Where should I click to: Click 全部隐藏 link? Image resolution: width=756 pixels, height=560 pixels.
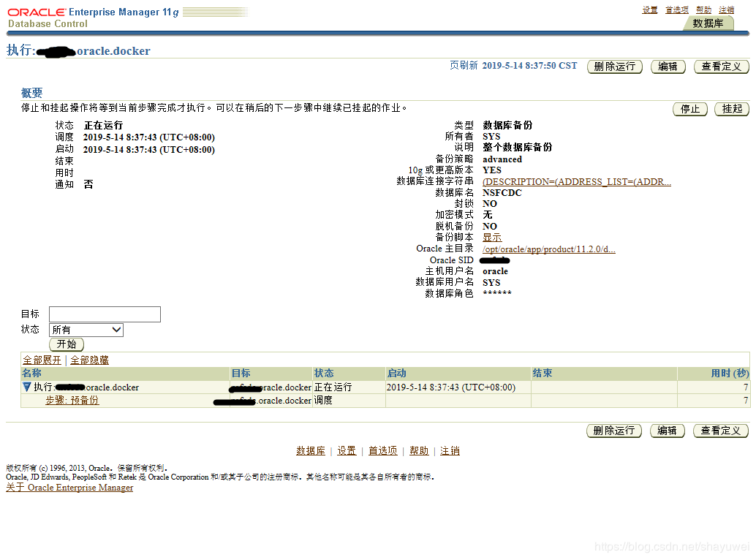pos(90,360)
